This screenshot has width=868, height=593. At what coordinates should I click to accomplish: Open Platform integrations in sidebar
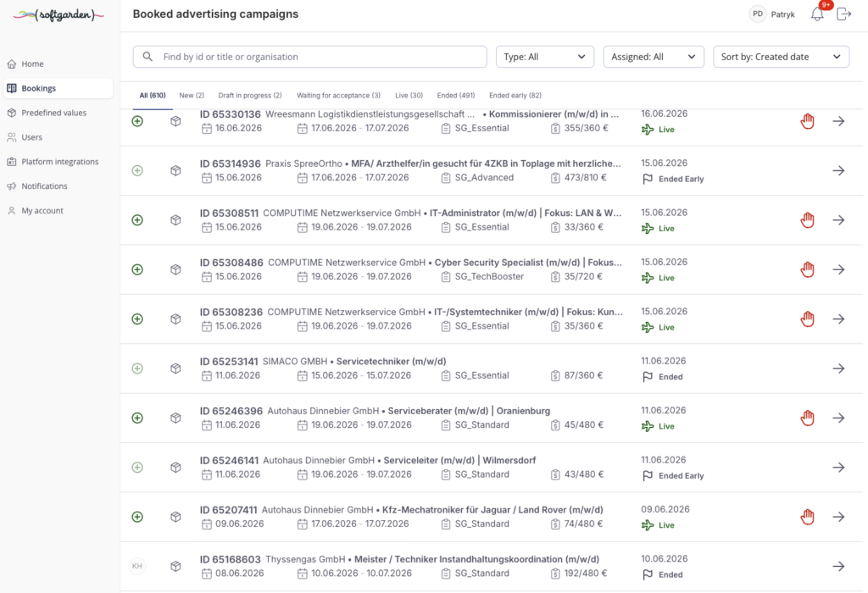tap(58, 162)
